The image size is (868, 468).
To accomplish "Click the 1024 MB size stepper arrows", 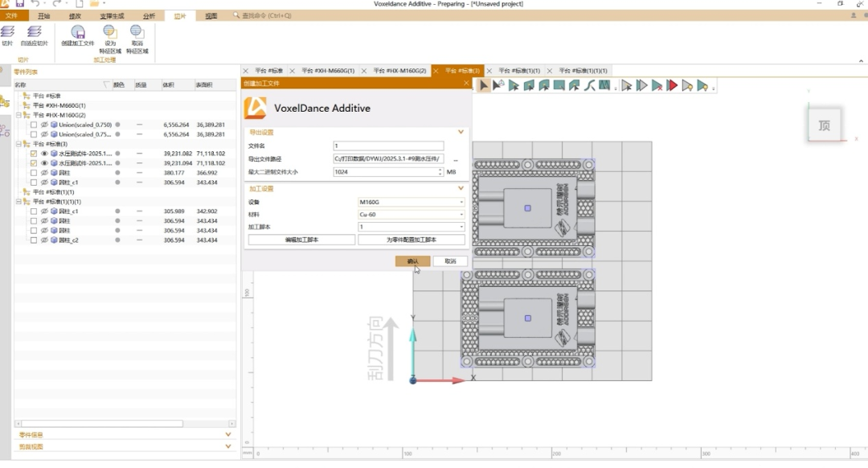I will (440, 172).
